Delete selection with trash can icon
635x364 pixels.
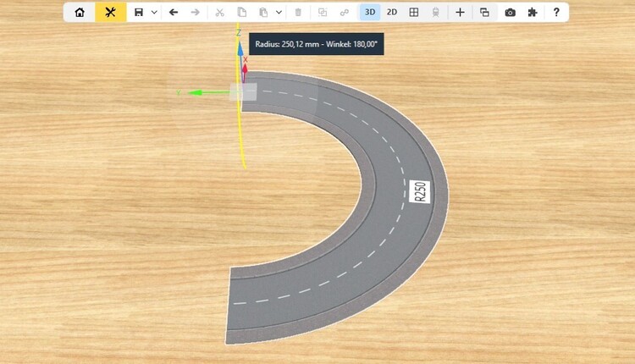click(x=298, y=13)
